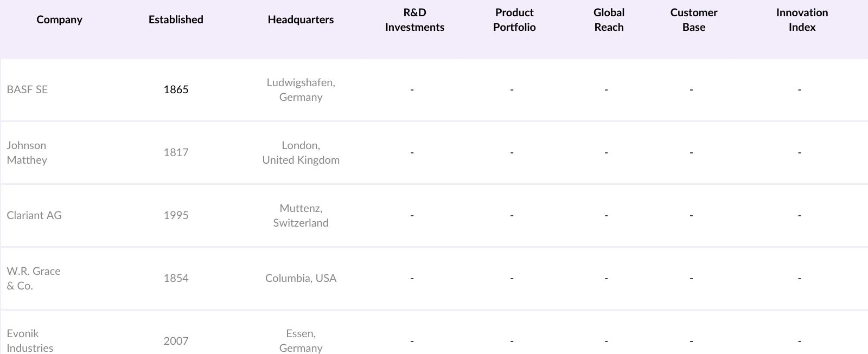Screen dimensions: 868x354
Task: Click the Muttenz, Switzerland headquarters cell
Action: [x=301, y=215]
